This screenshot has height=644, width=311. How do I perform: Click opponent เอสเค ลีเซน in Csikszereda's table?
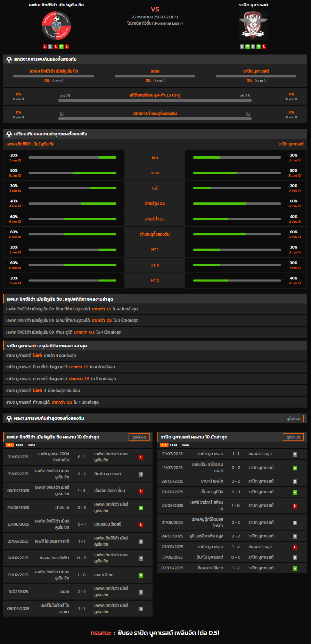click(x=104, y=575)
